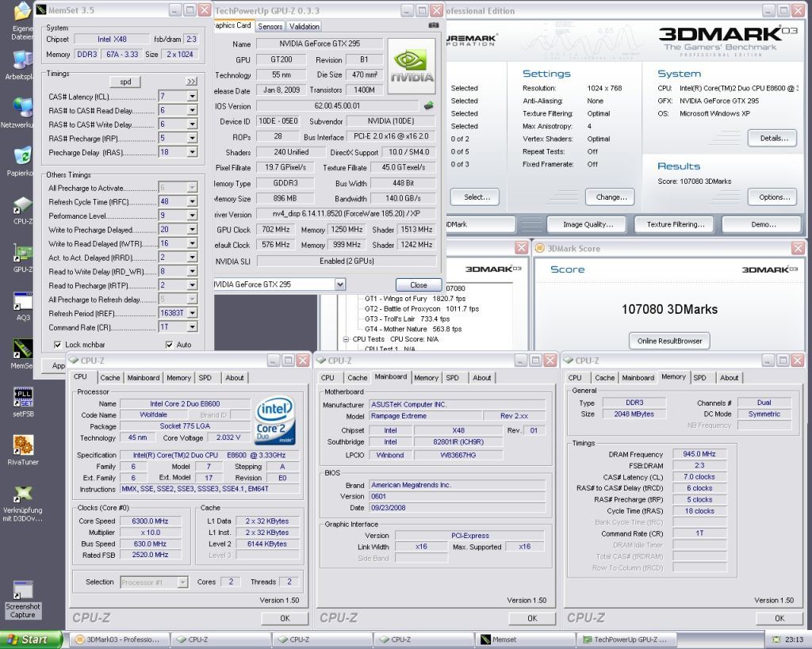Open the RAS# Precharge (tRP) dropdown
Viewport: 812px width, 649px height.
pos(192,138)
